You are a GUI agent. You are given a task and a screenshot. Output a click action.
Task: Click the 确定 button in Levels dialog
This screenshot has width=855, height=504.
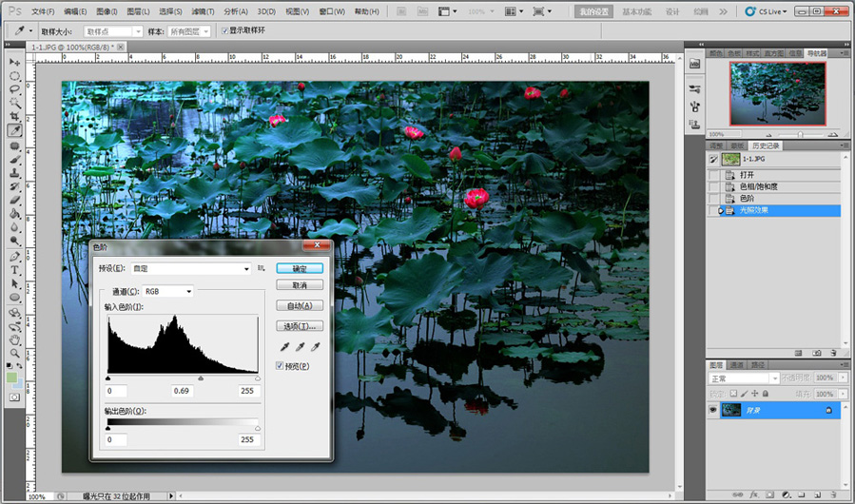pos(300,268)
